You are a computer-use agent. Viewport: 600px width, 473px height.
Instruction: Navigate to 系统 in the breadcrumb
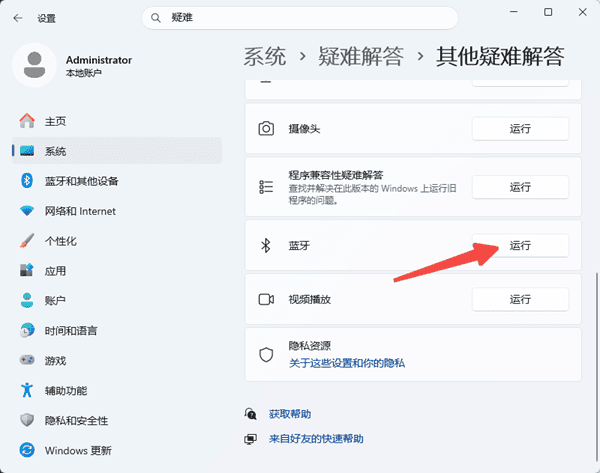point(265,56)
